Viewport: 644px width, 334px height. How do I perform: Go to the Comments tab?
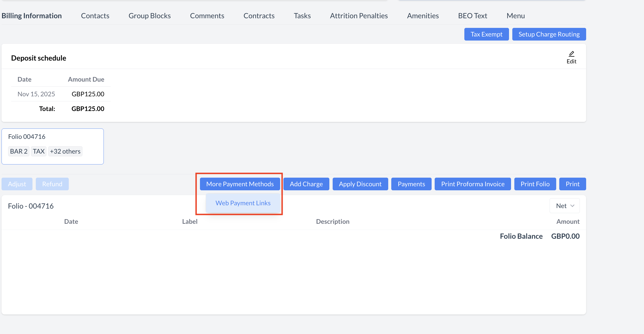pos(207,16)
